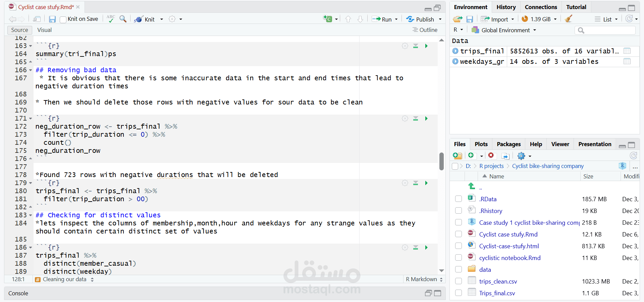The width and height of the screenshot is (644, 302).
Task: Select the data folder checkbox
Action: pos(459,269)
